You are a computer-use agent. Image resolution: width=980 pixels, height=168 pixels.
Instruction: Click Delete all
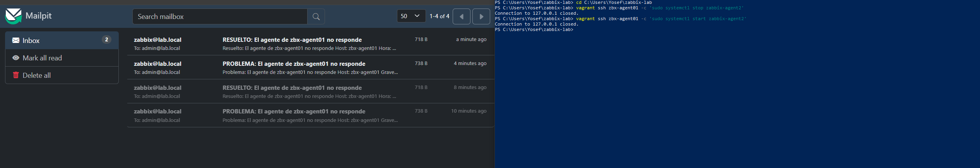[62, 75]
